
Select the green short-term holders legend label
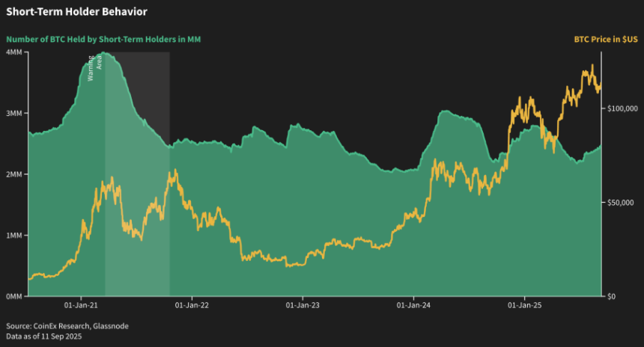[x=103, y=39]
